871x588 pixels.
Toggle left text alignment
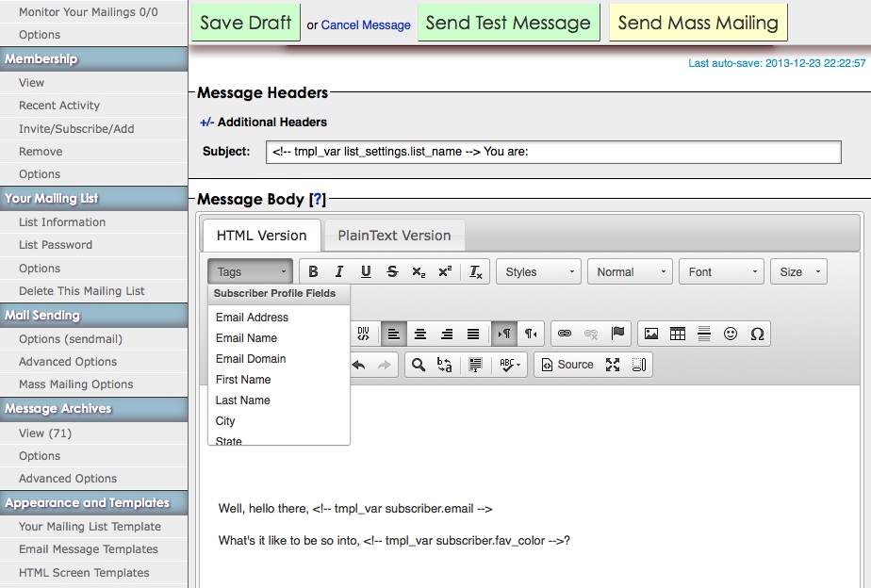[x=393, y=334]
